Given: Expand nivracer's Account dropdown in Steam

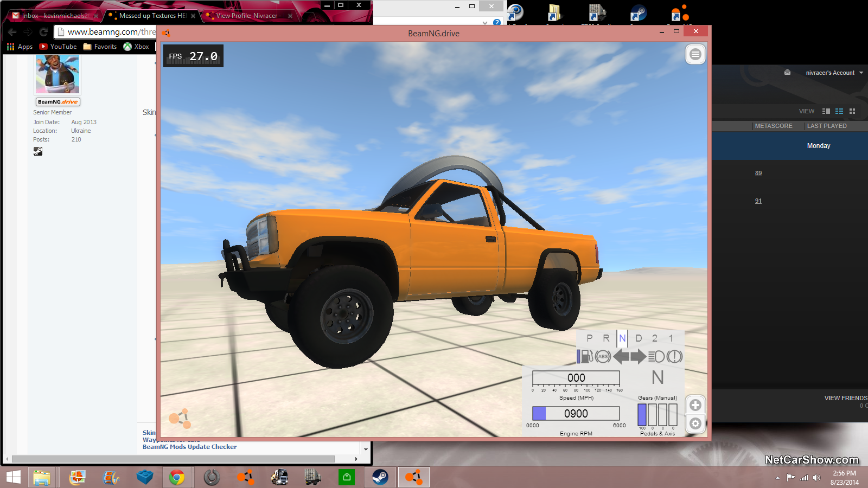Looking at the screenshot, I should tap(834, 73).
